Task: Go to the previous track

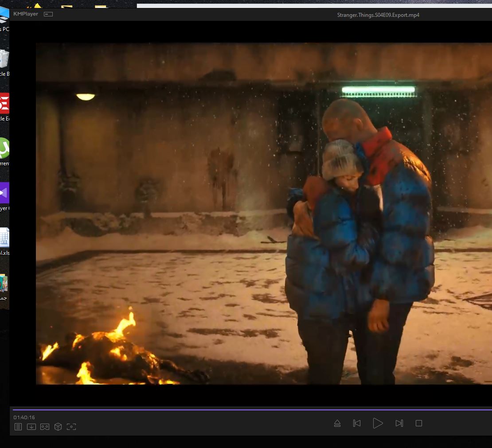Action: [x=357, y=423]
